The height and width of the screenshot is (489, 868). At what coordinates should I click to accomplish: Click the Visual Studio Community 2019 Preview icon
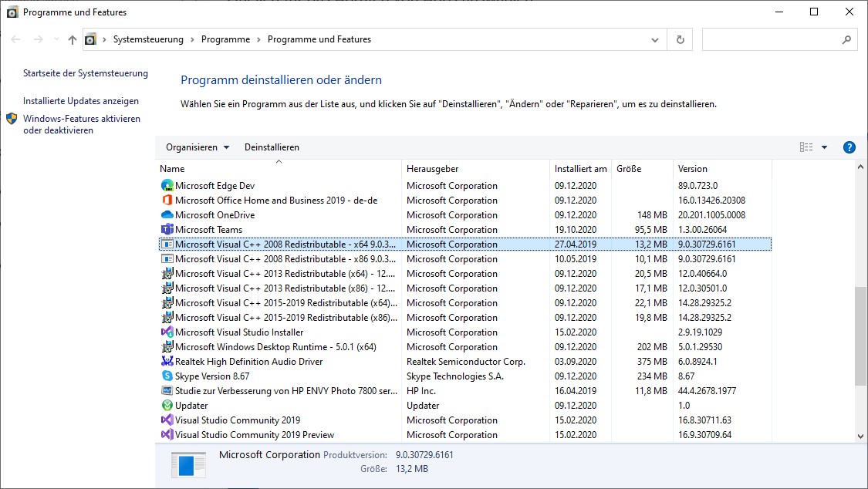[x=167, y=435]
